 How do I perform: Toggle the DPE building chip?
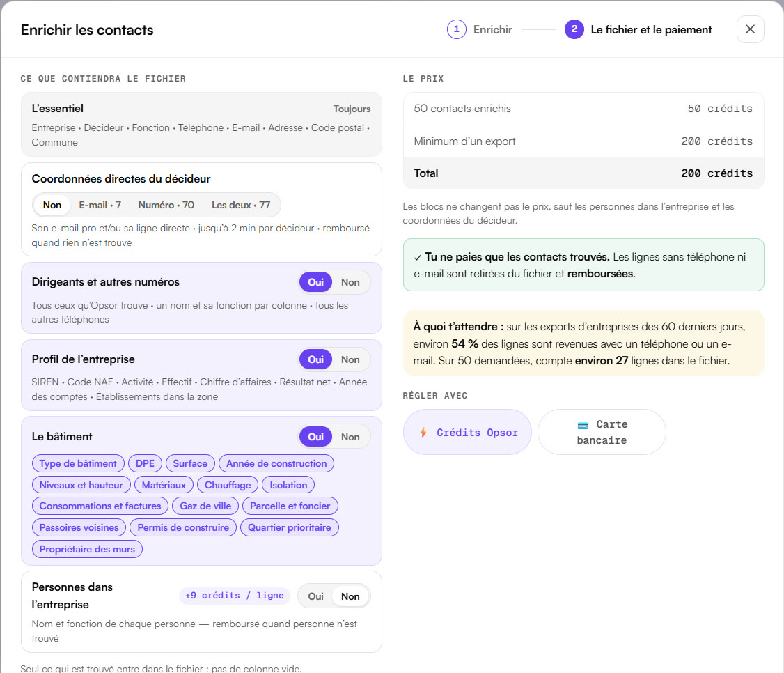pos(145,463)
